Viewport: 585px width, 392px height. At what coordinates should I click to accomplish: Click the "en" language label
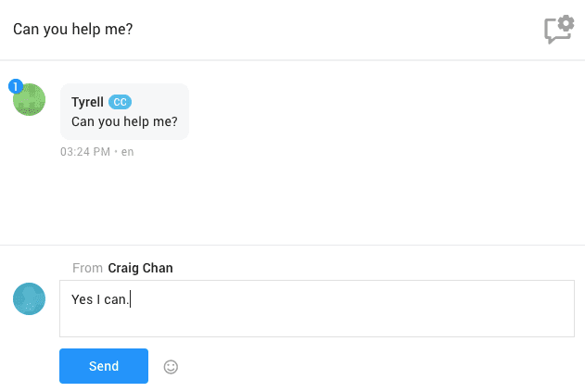click(128, 151)
